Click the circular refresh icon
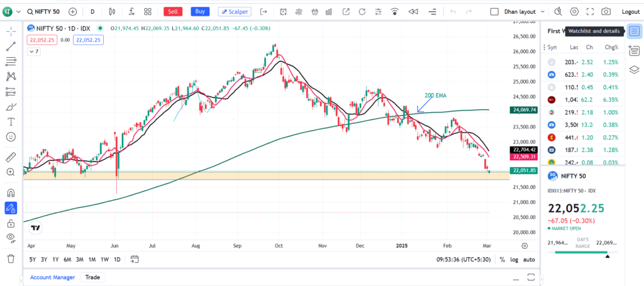The height and width of the screenshot is (286, 644). pos(362,11)
